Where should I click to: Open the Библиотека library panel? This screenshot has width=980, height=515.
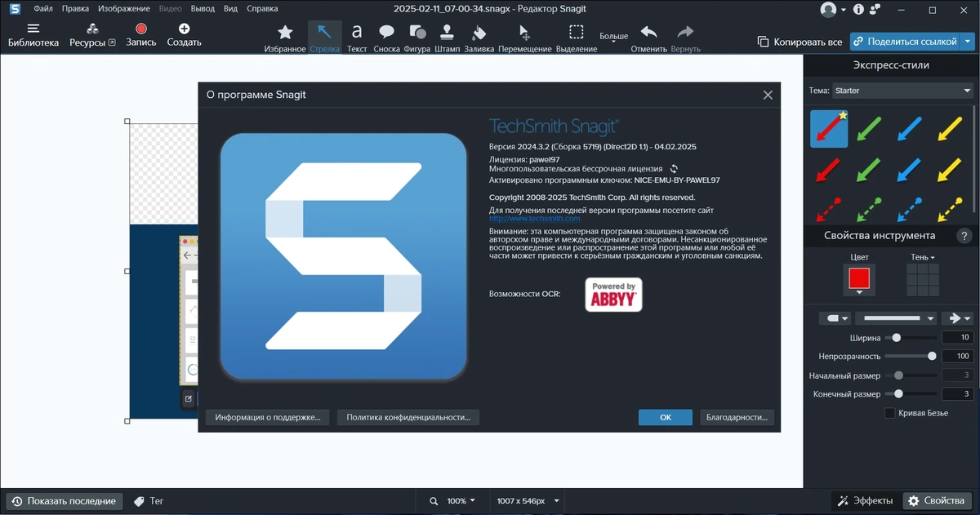click(33, 35)
